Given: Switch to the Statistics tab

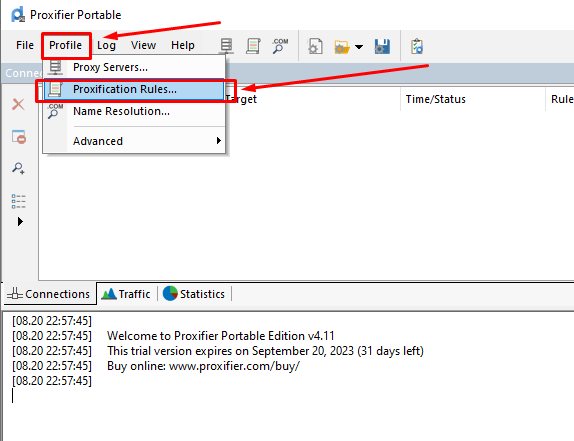Looking at the screenshot, I should point(194,294).
